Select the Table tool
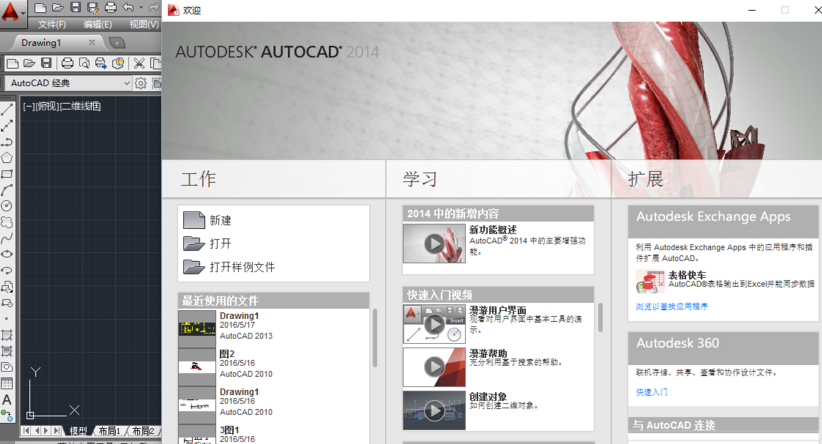This screenshot has width=822, height=444. (7, 383)
